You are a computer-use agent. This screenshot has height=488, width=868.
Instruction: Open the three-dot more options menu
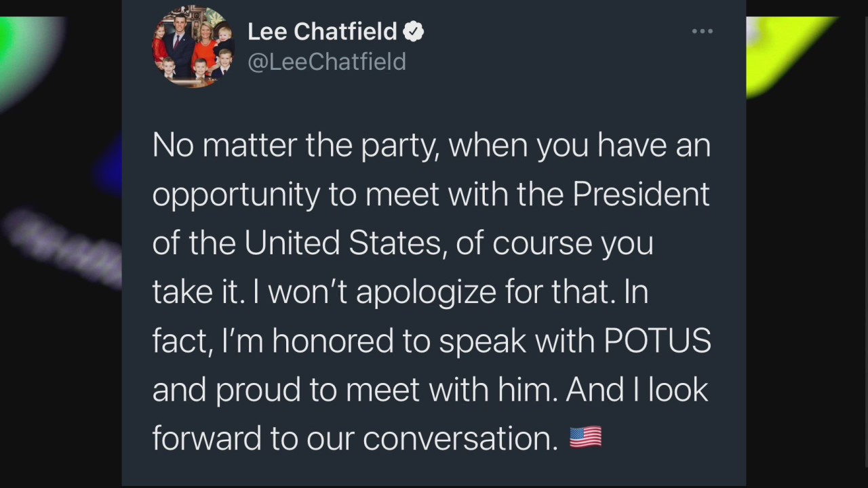pyautogui.click(x=702, y=31)
